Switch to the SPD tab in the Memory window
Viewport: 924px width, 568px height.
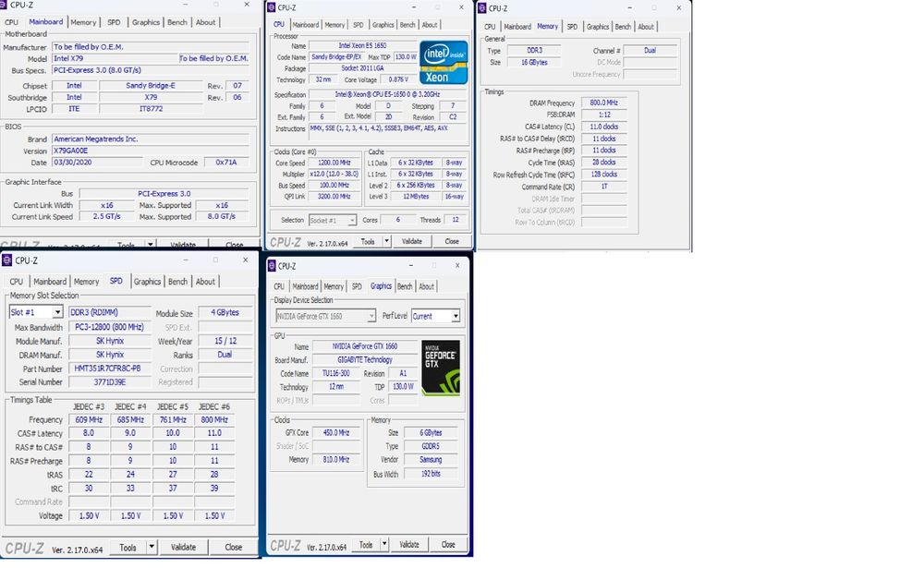click(572, 27)
